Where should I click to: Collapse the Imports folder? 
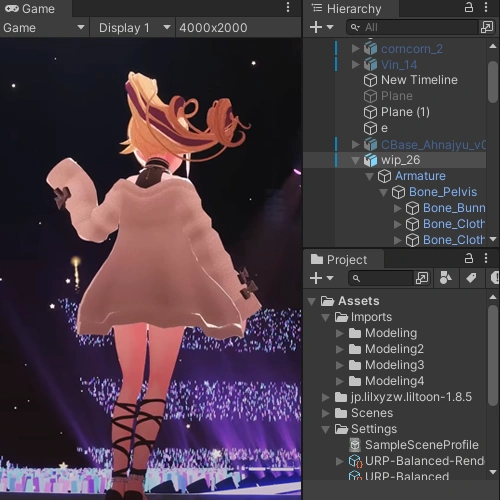point(326,318)
